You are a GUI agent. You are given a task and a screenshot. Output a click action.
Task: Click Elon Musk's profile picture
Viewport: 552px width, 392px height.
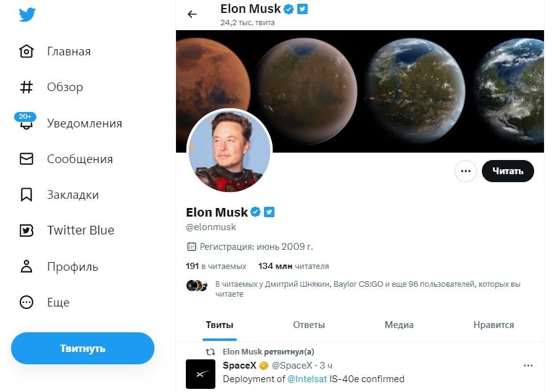229,152
